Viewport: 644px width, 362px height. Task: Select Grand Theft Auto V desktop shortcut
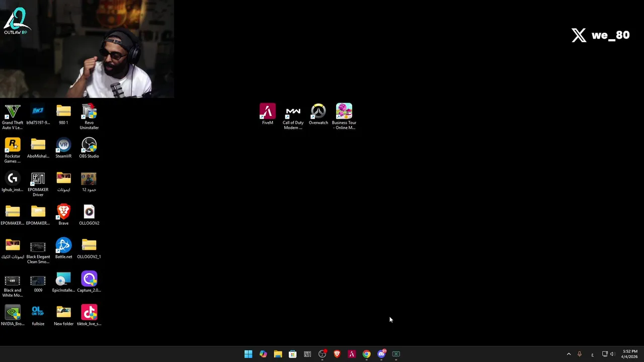pyautogui.click(x=13, y=117)
